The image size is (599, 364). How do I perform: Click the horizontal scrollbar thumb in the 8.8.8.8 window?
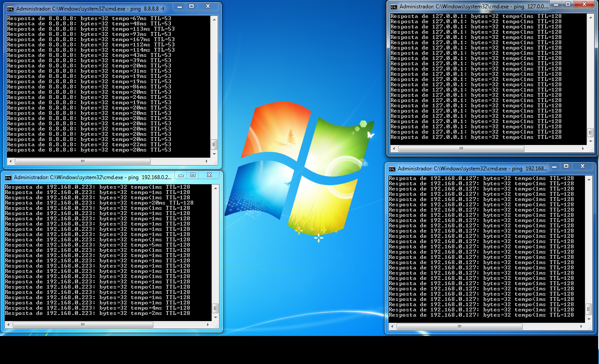[x=82, y=162]
